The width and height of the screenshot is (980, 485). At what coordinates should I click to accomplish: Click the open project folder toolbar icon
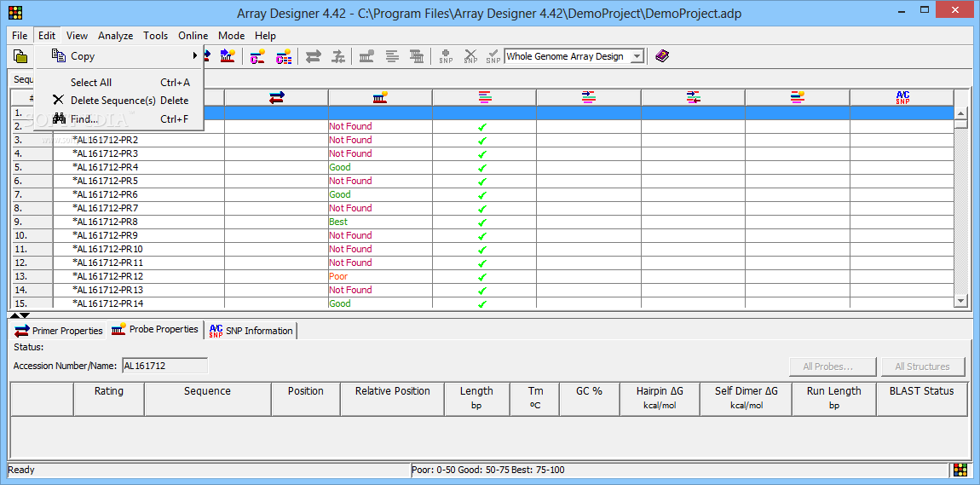click(20, 56)
